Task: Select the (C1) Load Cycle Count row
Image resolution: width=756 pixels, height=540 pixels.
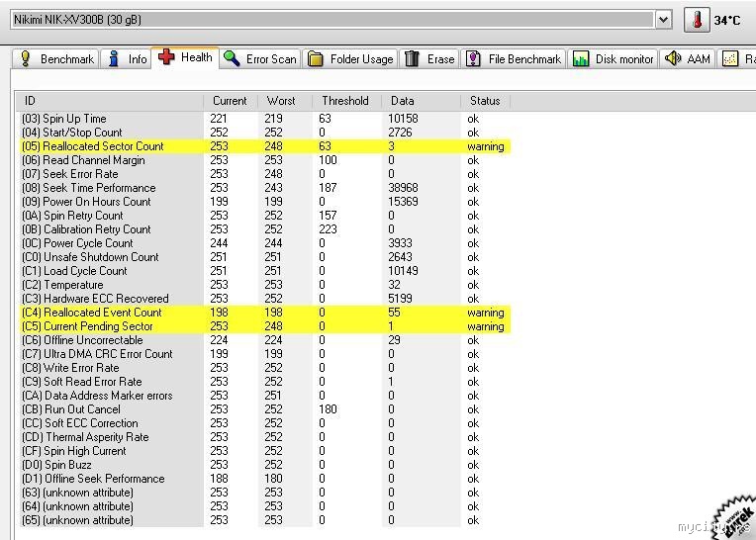Action: pos(264,271)
